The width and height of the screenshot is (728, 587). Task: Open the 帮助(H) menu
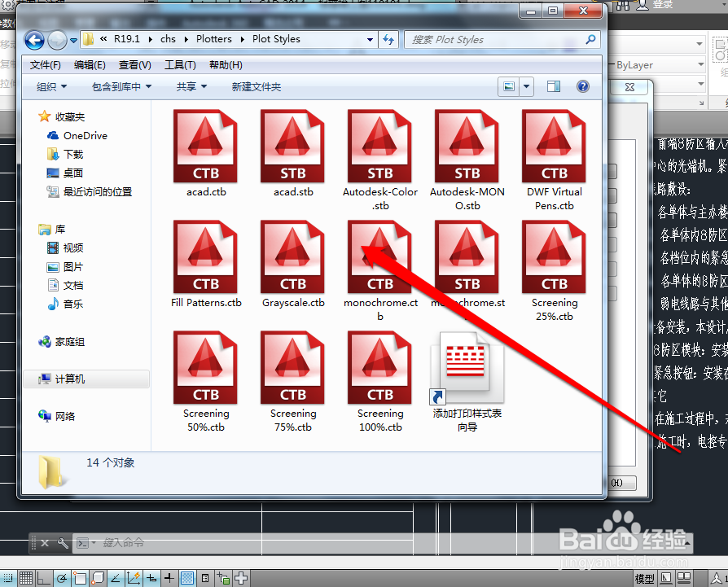tap(226, 65)
